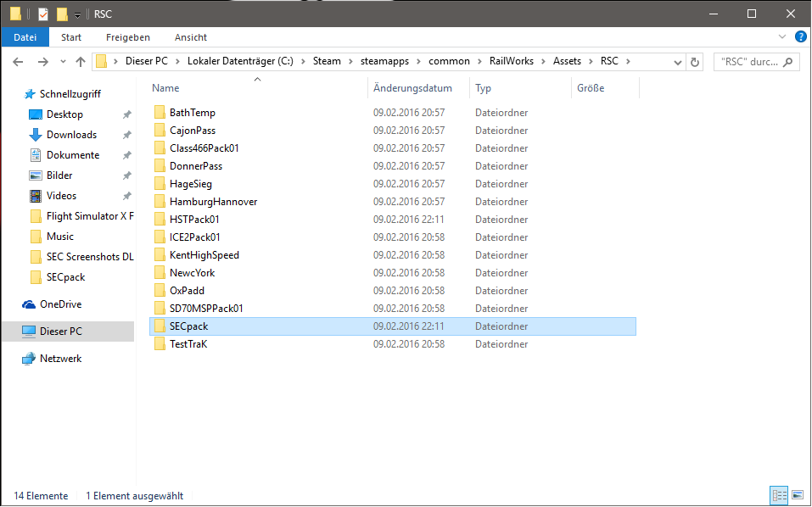Screen dimensions: 812x507
Task: Select the TestTraK folder
Action: [188, 344]
